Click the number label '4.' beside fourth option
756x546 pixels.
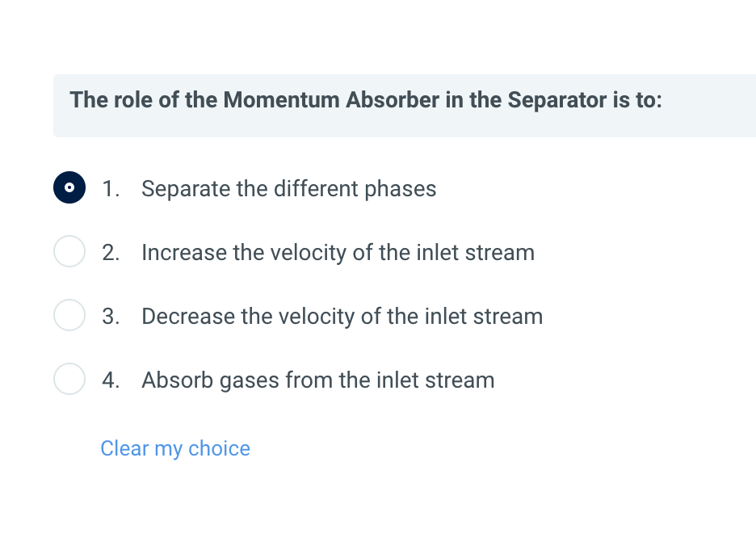coord(110,380)
